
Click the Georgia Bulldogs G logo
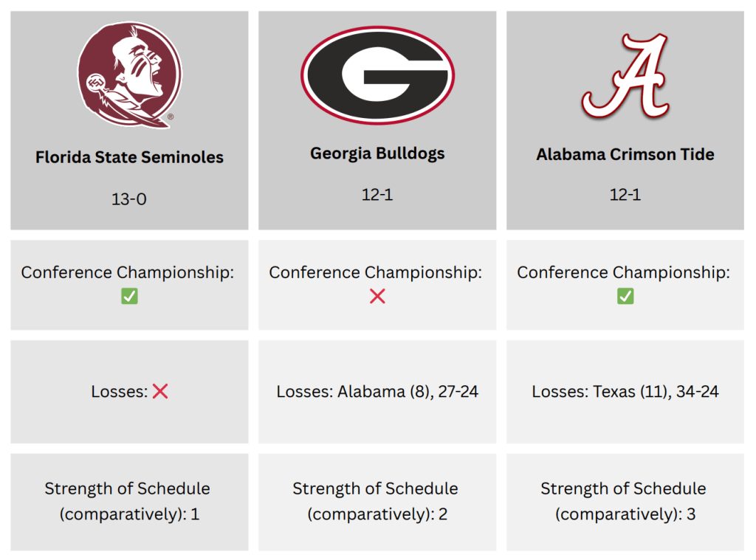point(377,75)
